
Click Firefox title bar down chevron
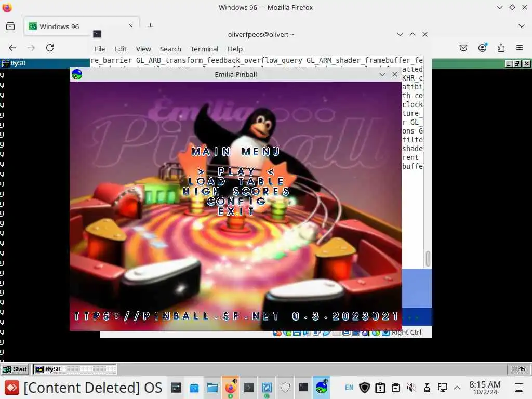tap(499, 7)
